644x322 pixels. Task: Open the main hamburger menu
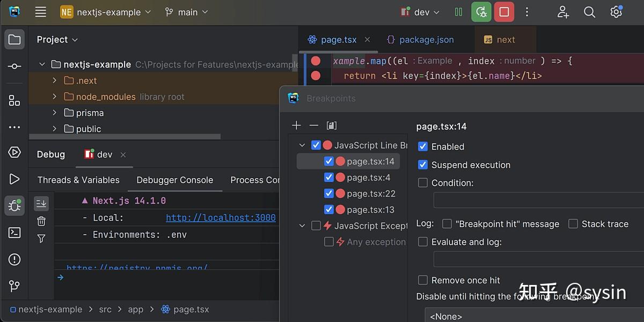click(x=41, y=12)
